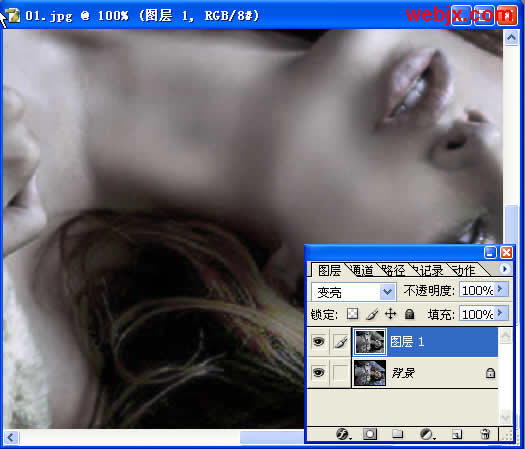
Task: Hide 背景 layer with eye icon
Action: 318,372
